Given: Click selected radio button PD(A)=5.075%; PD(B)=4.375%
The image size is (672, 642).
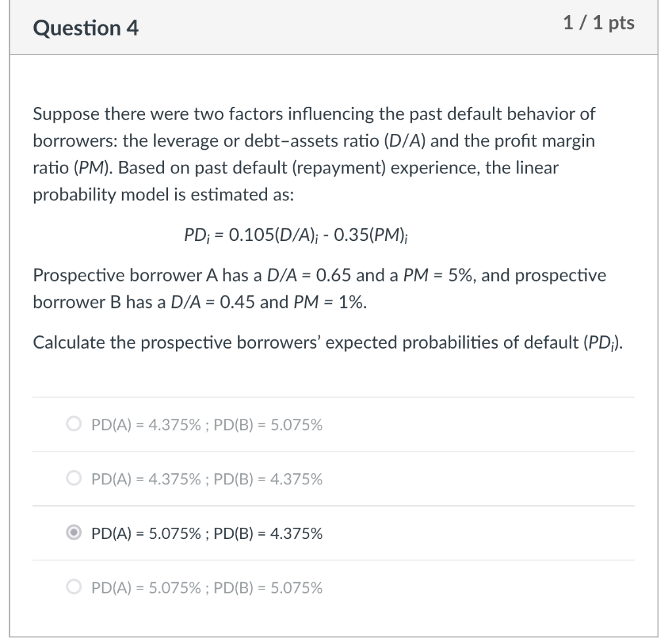Looking at the screenshot, I should [74, 534].
